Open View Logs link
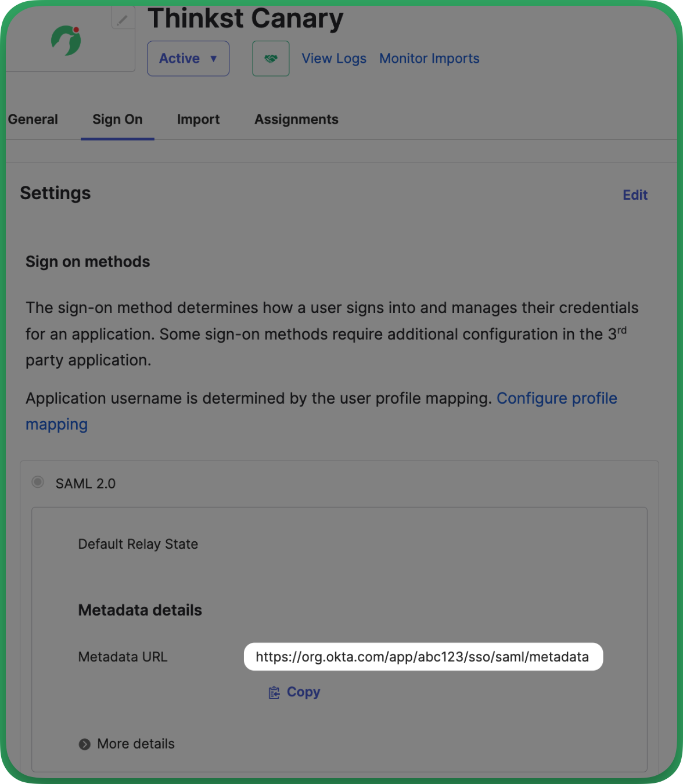The height and width of the screenshot is (784, 683). click(x=334, y=59)
